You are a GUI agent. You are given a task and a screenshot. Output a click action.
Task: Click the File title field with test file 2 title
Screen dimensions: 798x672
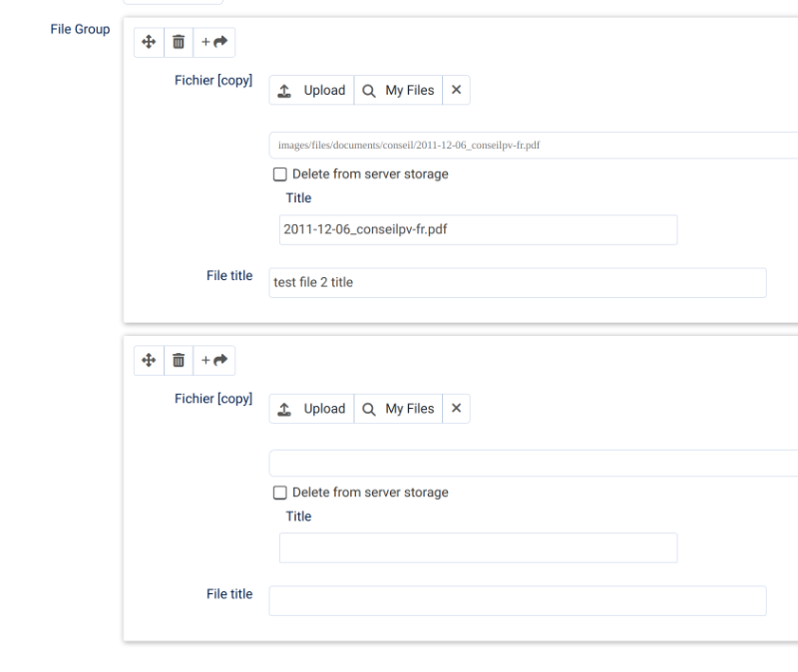518,283
